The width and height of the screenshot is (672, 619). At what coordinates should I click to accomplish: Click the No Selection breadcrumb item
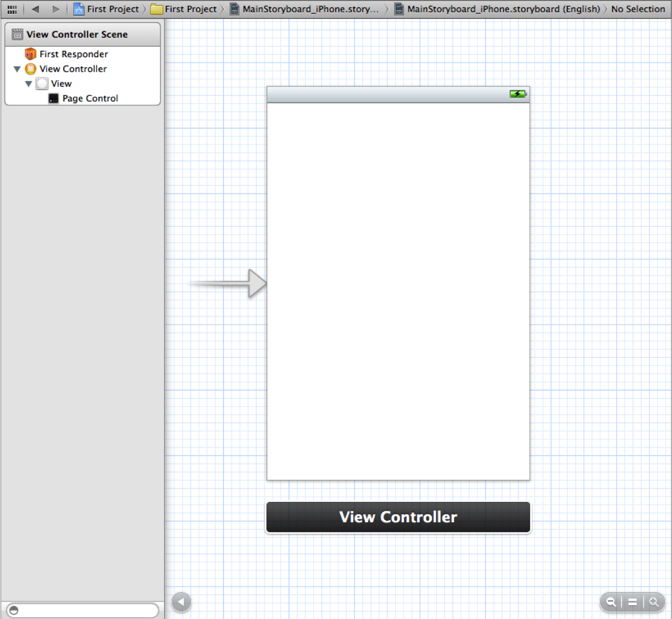pos(637,9)
